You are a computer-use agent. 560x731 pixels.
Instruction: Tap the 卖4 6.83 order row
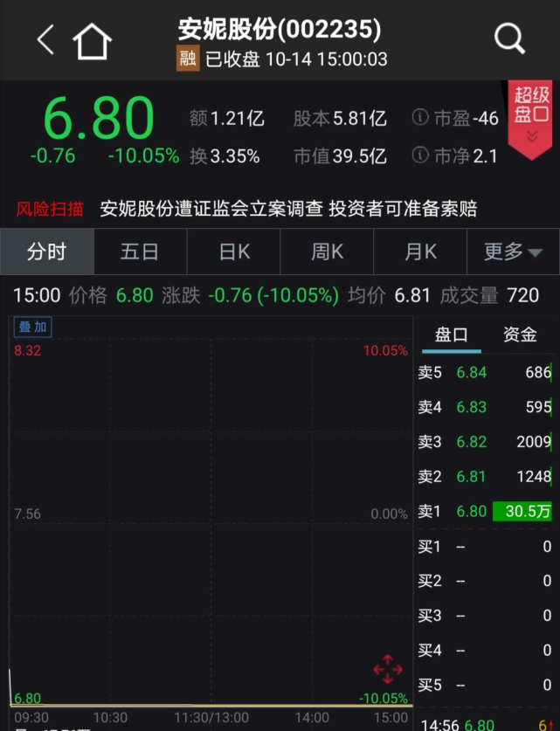485,407
